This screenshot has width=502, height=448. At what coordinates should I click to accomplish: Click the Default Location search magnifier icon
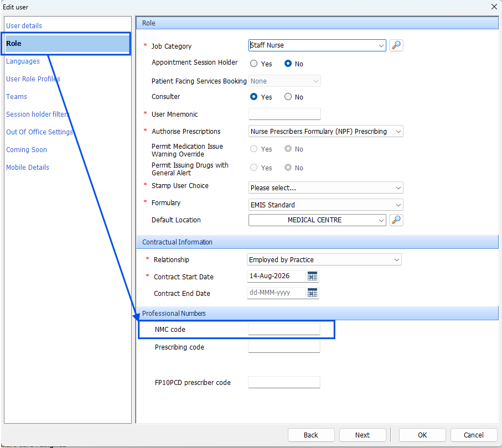point(396,220)
